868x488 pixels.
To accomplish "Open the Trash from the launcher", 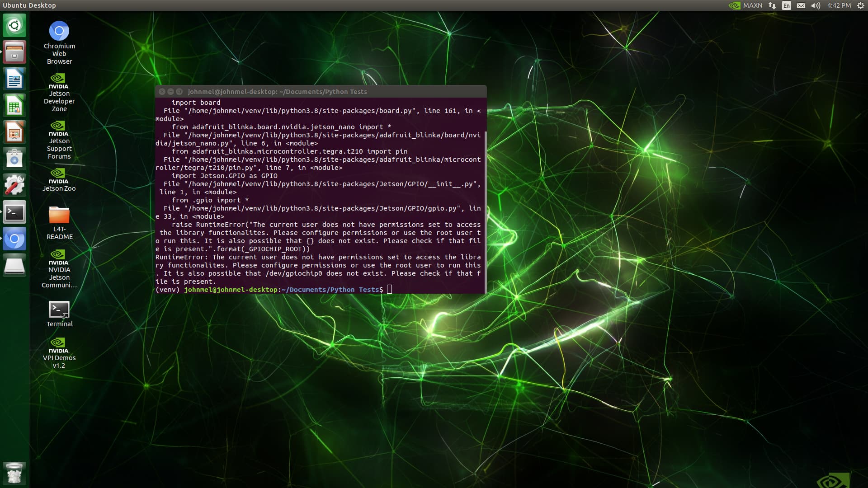I will click(14, 473).
